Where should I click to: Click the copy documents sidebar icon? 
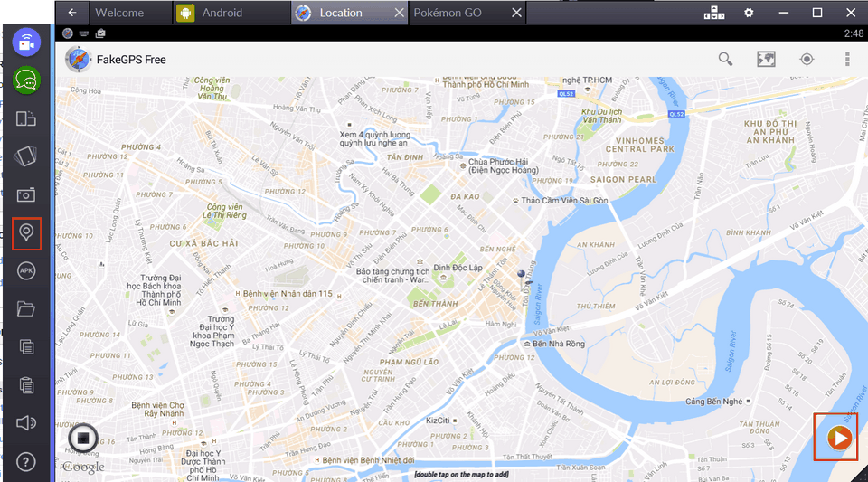pos(26,346)
